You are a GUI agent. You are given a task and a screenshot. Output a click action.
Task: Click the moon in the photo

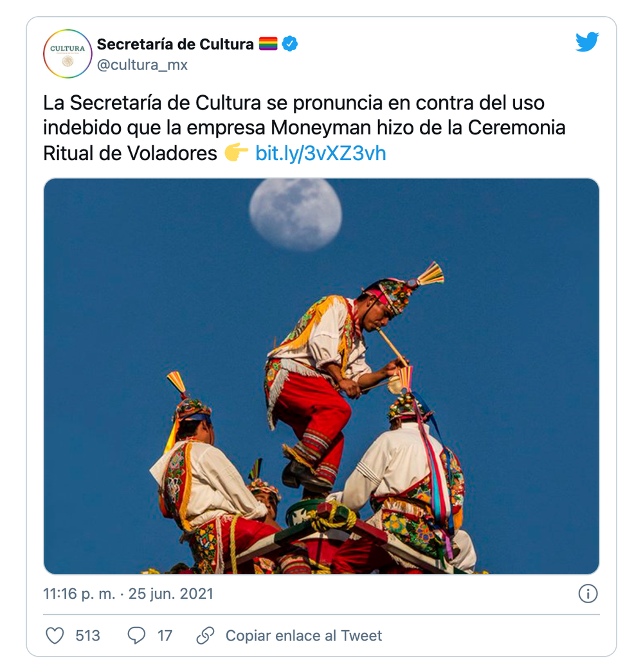pos(296,213)
